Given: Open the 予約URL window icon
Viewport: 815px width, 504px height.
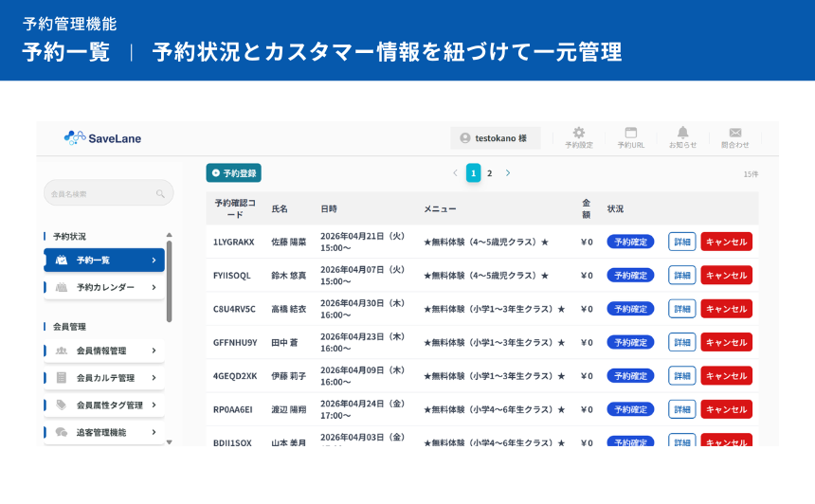Looking at the screenshot, I should pos(630,133).
